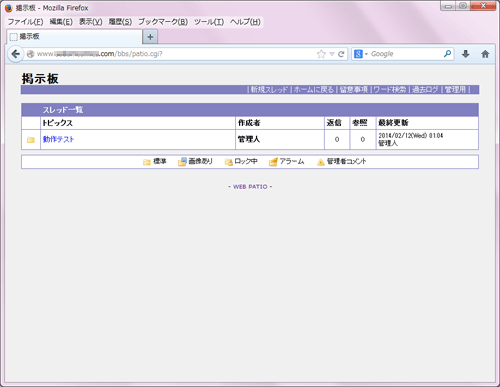Click the 新規スレッド link
The height and width of the screenshot is (387, 500).
pos(269,90)
